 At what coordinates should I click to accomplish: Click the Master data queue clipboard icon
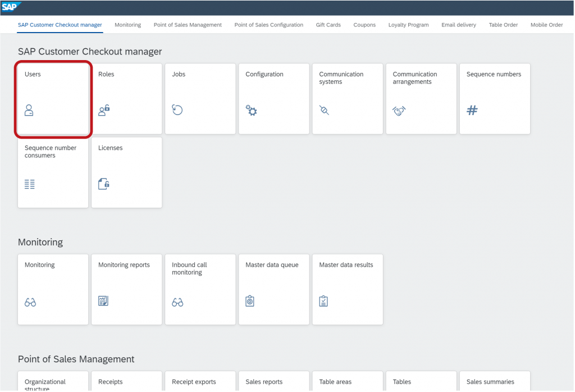click(250, 301)
